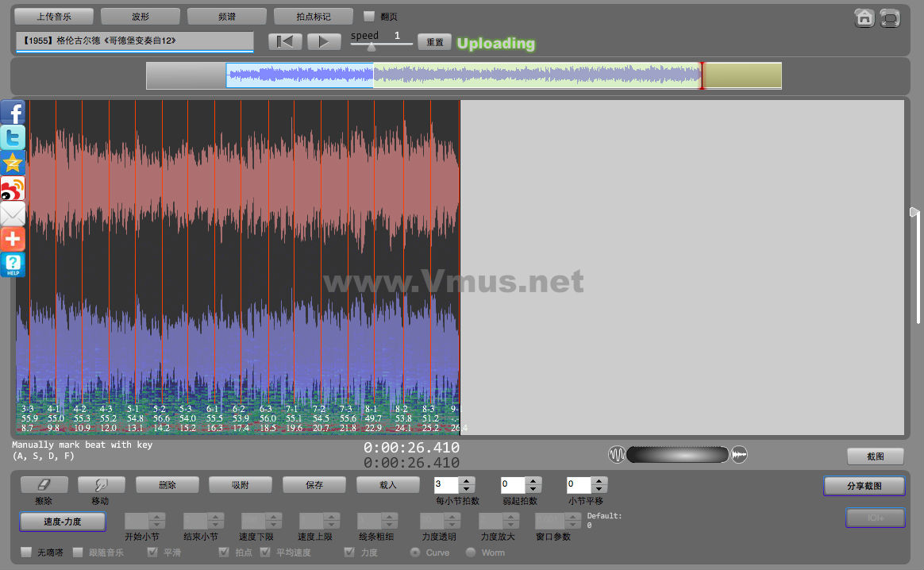924x570 pixels.
Task: Open the Help icon in sidebar
Action: (x=13, y=264)
